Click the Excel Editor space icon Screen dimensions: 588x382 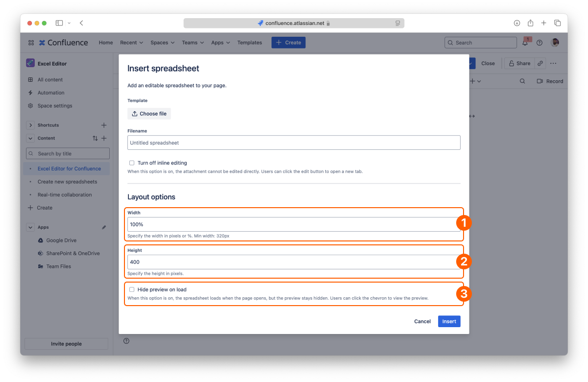30,63
